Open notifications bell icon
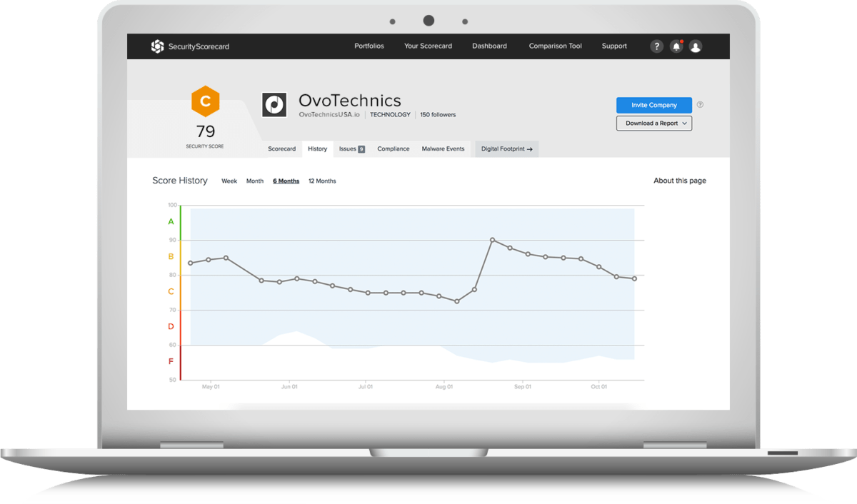Image resolution: width=857 pixels, height=504 pixels. [676, 46]
